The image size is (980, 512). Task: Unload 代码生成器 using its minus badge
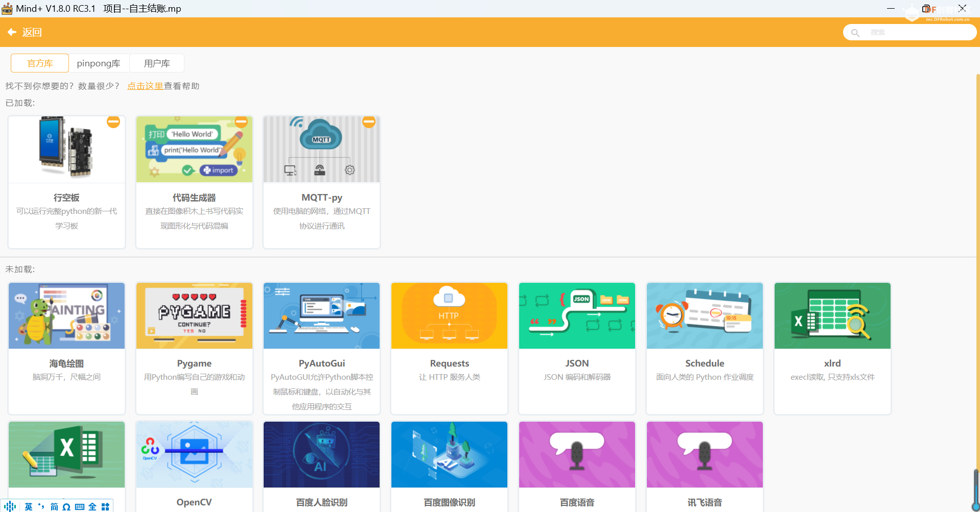(x=241, y=121)
